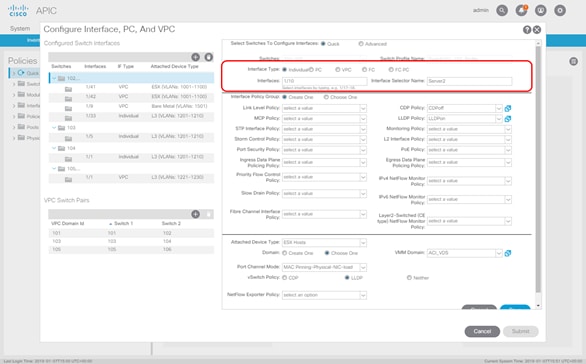Select Create One for Domain
This screenshot has width=586, height=364.
pos(284,253)
